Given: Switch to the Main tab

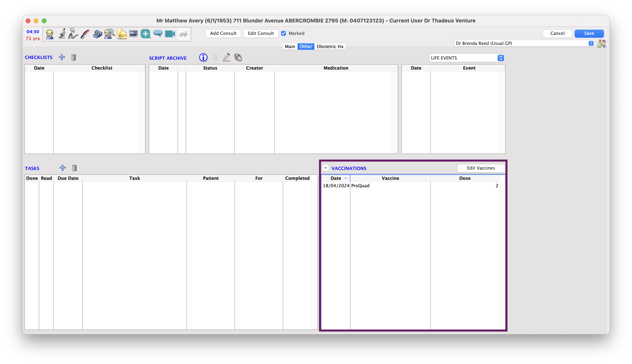Looking at the screenshot, I should pos(290,46).
